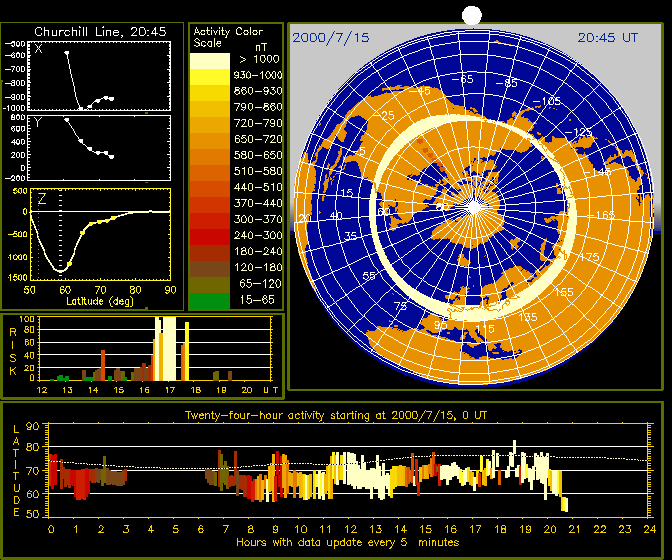
Task: Select the 15-65 green color swatch
Action: (208, 299)
